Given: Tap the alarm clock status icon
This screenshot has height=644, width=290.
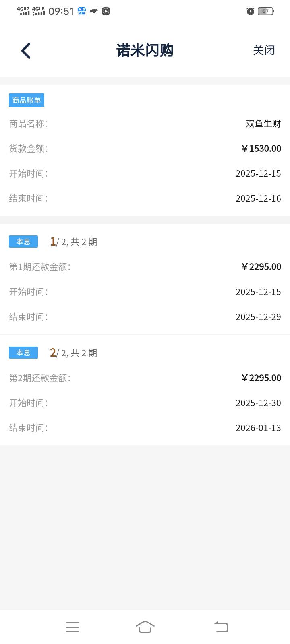Looking at the screenshot, I should click(251, 11).
